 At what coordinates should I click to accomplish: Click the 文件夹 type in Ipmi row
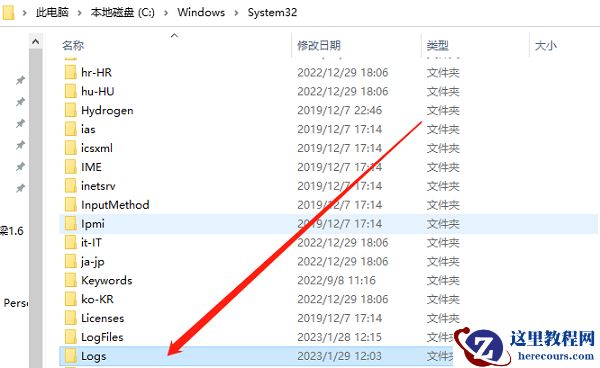coord(443,224)
